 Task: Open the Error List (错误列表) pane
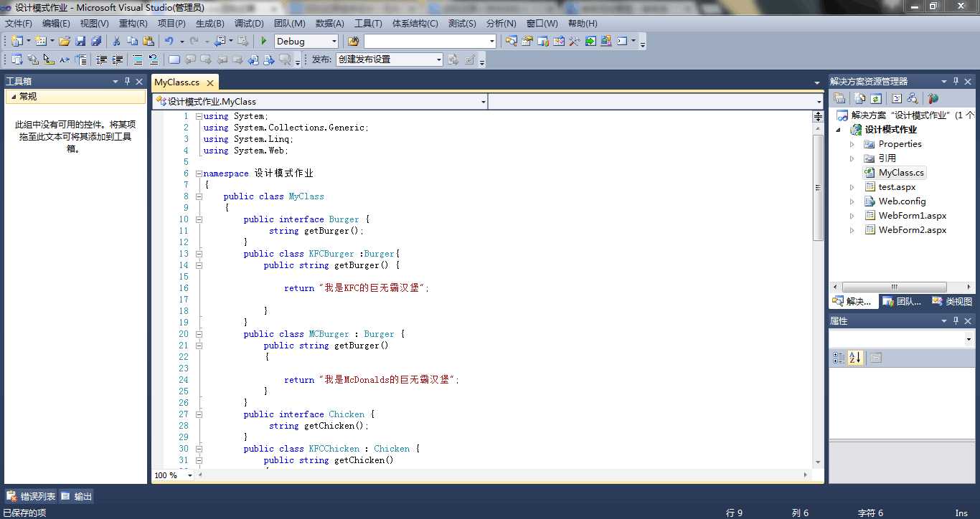point(31,496)
